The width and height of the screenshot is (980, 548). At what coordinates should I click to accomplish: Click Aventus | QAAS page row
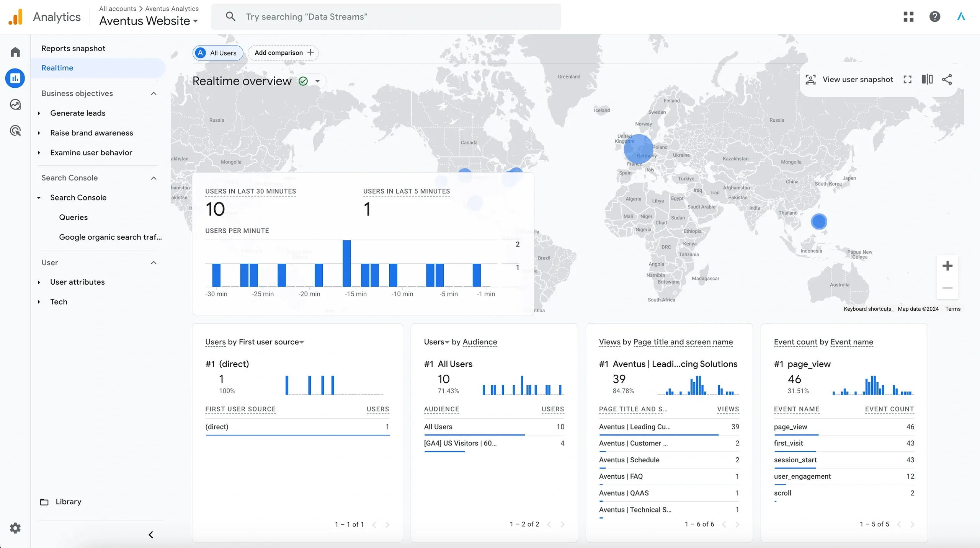point(669,493)
